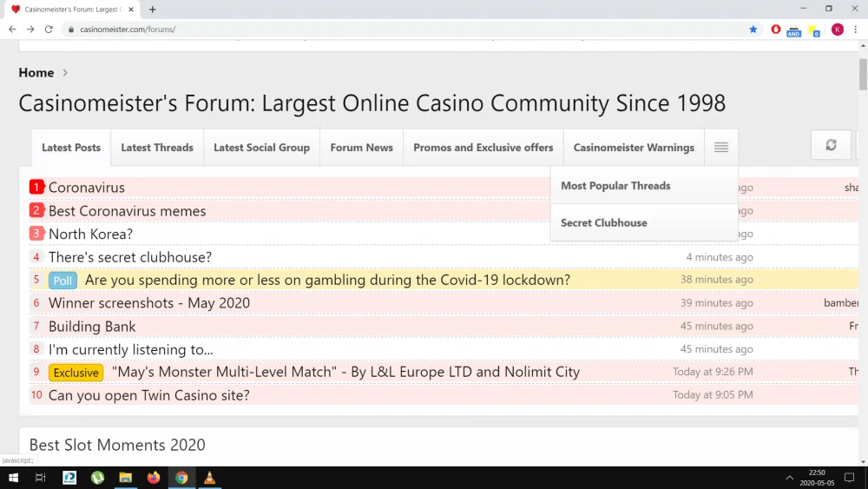
Task: Open the profile avatar K
Action: 837,30
